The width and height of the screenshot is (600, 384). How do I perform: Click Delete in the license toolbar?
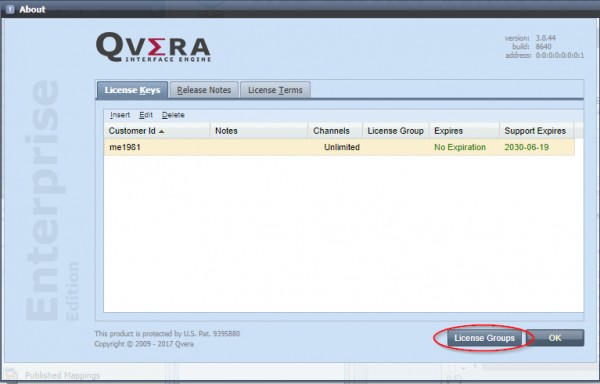173,115
